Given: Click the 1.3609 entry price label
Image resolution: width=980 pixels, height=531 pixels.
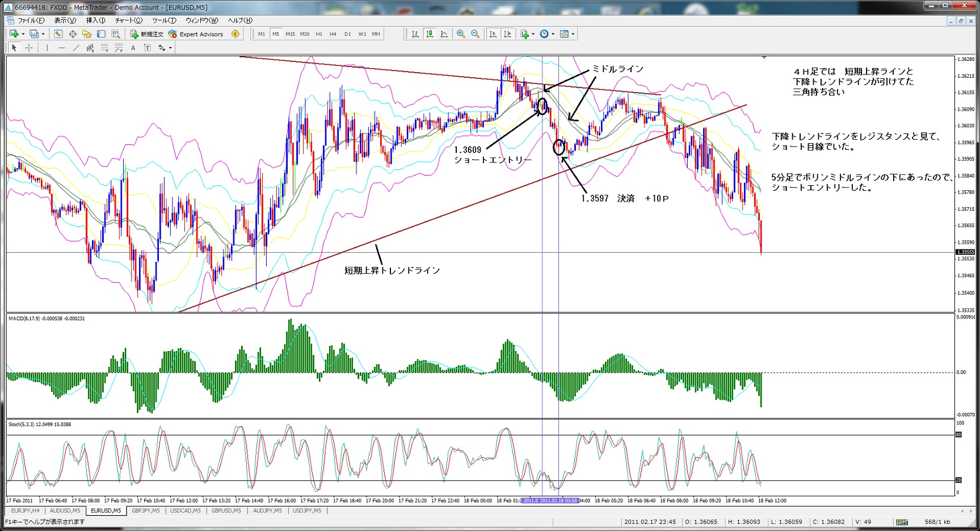Looking at the screenshot, I should 468,150.
